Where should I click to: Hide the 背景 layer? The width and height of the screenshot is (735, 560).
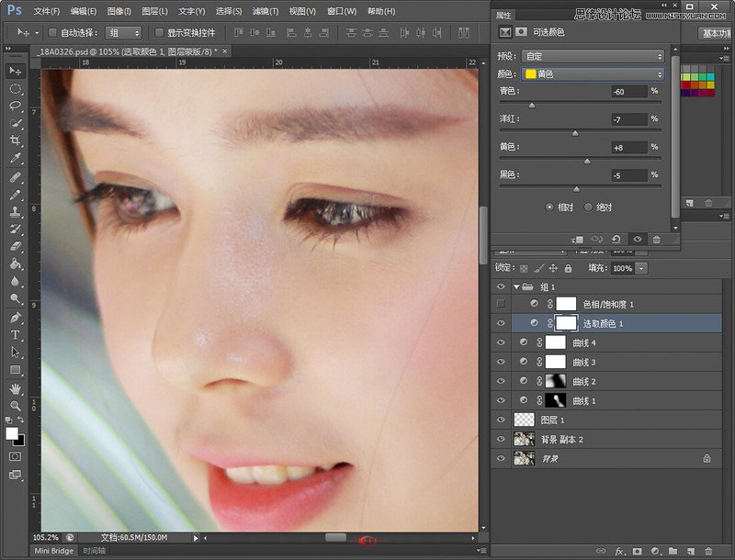[500, 458]
